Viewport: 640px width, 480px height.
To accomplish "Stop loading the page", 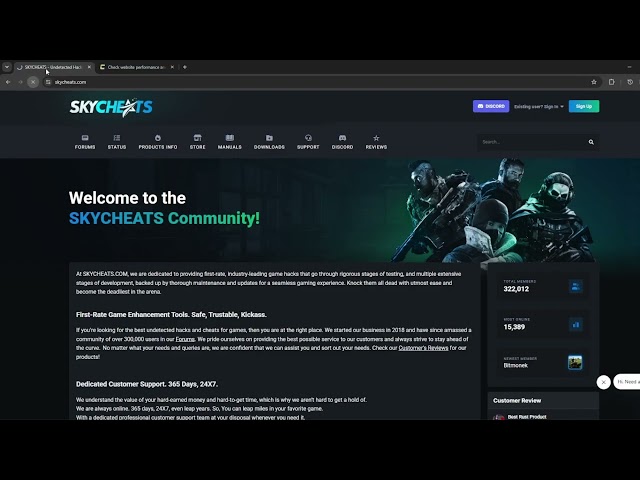I will tap(33, 82).
